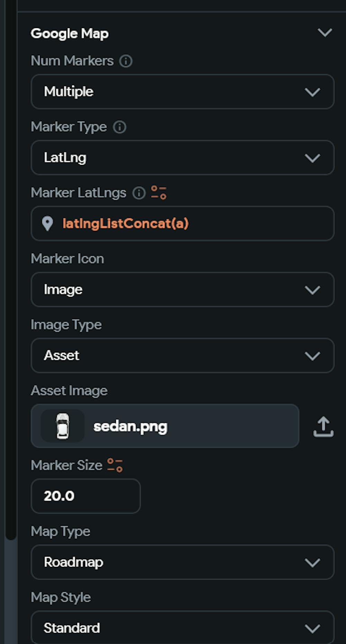Click the Google Map section title
Viewport: 346px width, 644px height.
point(70,34)
